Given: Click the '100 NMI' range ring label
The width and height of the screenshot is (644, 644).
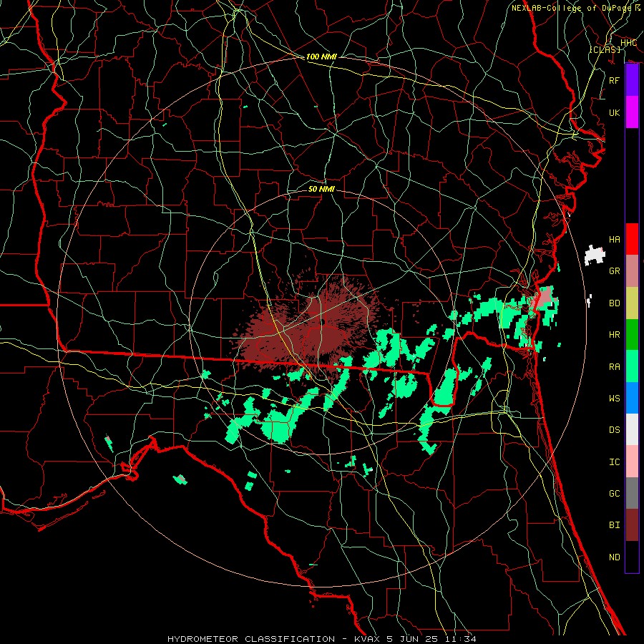Looking at the screenshot, I should [x=321, y=57].
